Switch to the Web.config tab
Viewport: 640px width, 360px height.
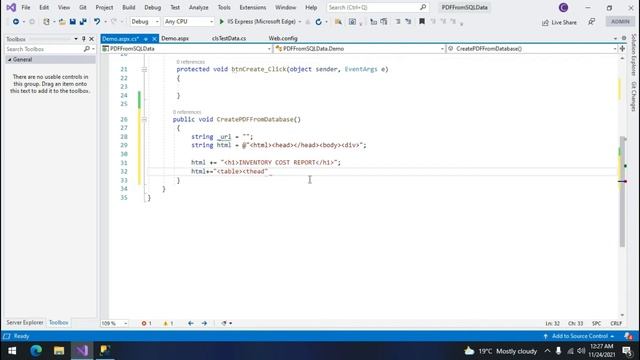(x=283, y=38)
